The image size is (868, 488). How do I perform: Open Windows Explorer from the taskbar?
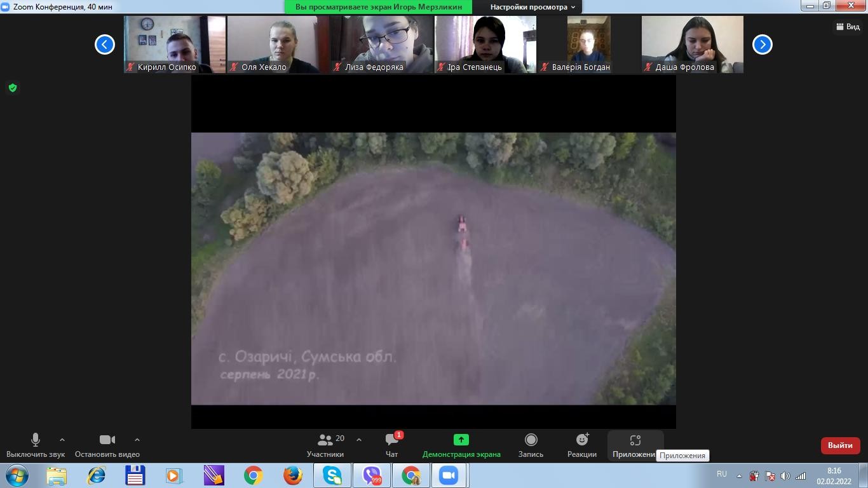click(x=57, y=475)
